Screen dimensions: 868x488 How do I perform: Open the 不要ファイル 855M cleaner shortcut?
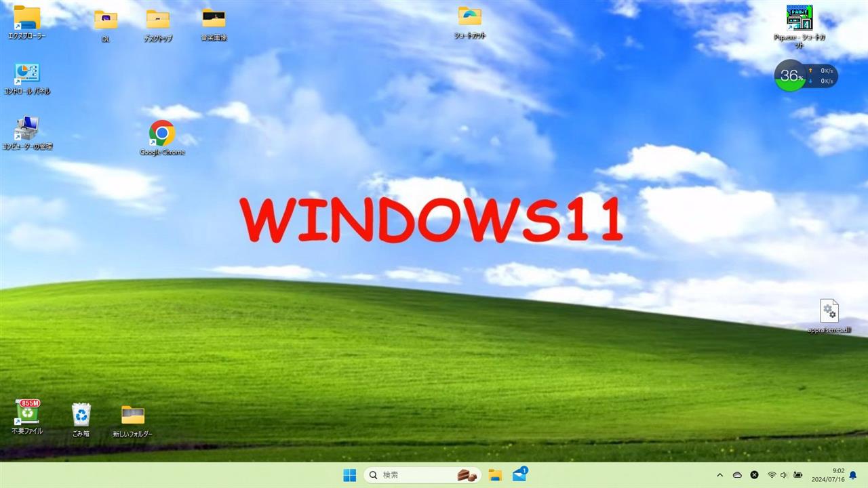(27, 417)
